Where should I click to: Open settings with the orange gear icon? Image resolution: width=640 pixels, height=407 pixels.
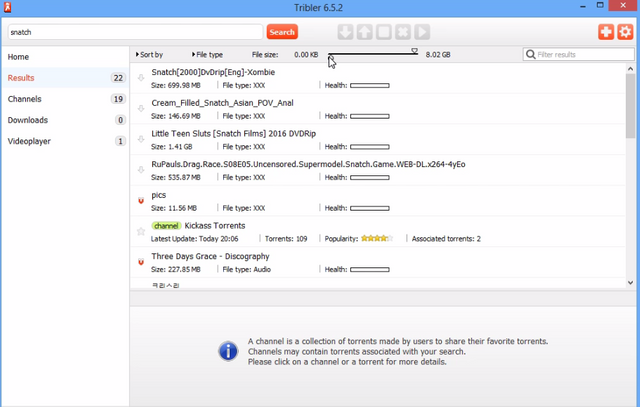(625, 32)
